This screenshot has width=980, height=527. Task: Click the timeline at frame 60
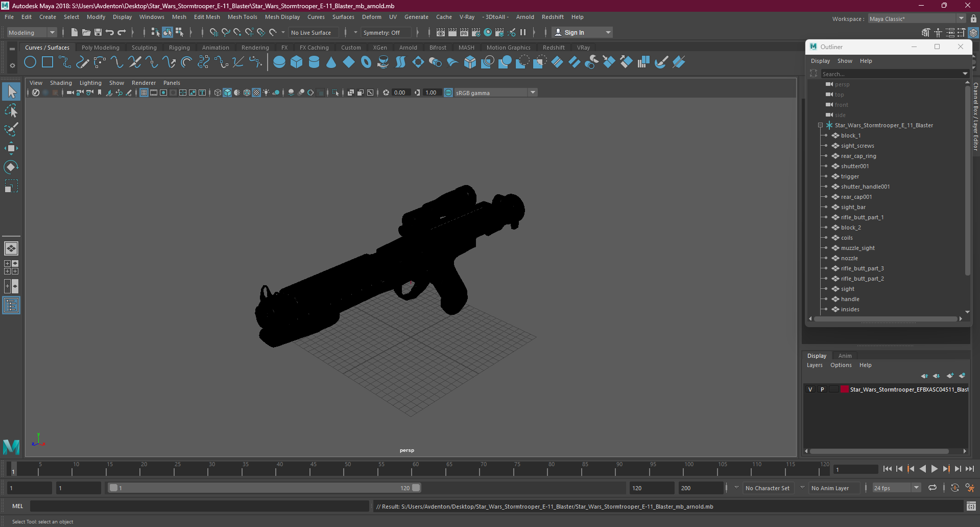415,469
